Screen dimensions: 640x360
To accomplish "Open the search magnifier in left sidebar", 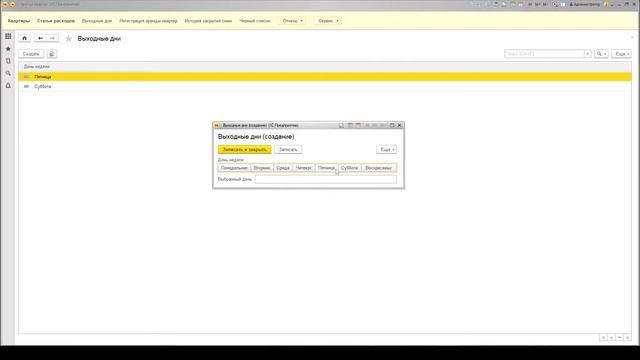I will (x=8, y=73).
